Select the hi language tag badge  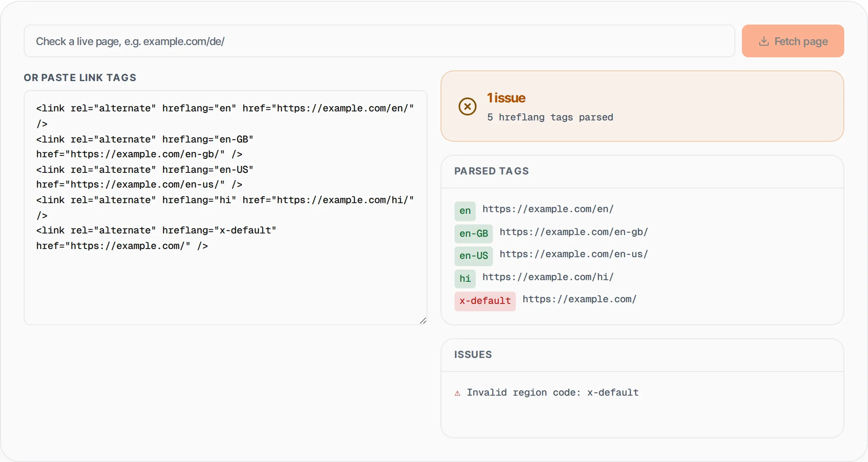click(465, 279)
